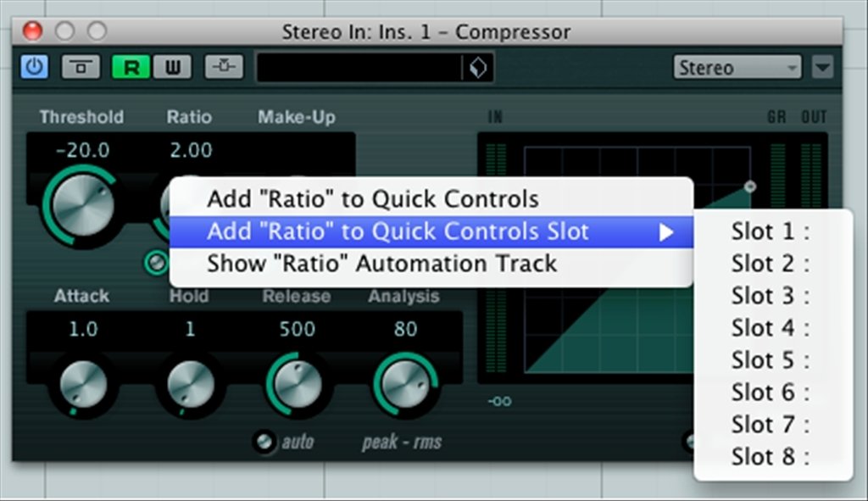This screenshot has width=868, height=501.
Task: Click the bypass effect button next to power
Action: 81,67
